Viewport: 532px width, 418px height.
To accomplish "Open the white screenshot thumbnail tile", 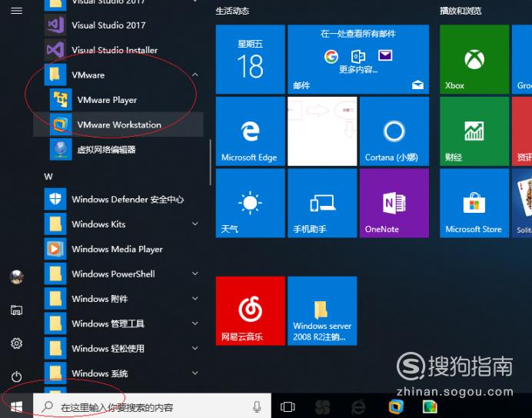I will click(322, 131).
